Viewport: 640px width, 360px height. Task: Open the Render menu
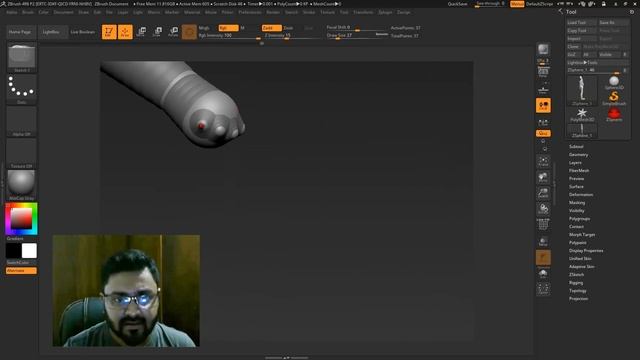tap(273, 12)
